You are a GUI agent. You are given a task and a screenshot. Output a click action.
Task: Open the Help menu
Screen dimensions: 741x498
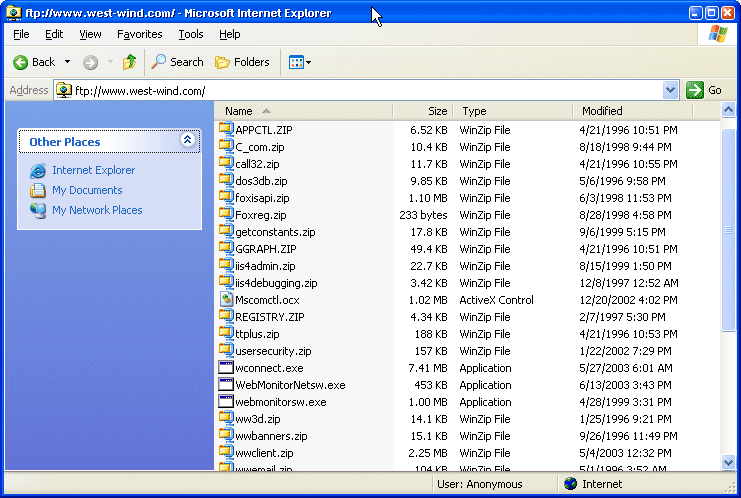(230, 34)
